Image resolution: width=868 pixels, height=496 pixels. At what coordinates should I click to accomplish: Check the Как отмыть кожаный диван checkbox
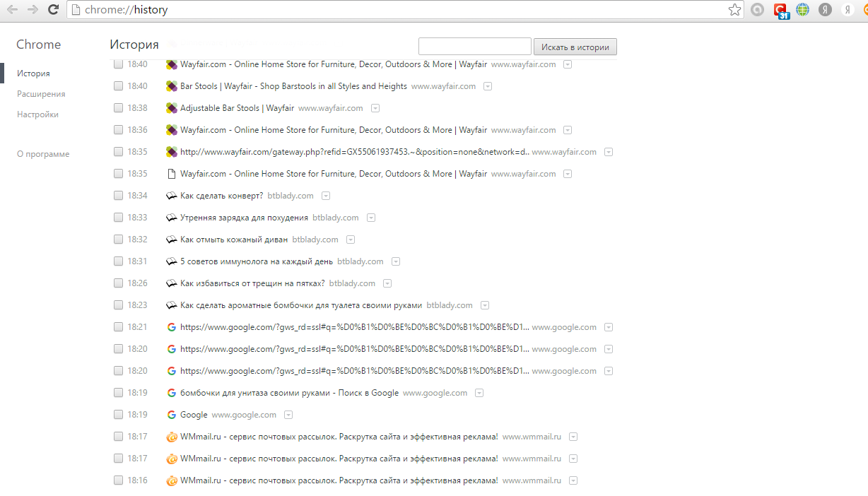118,240
